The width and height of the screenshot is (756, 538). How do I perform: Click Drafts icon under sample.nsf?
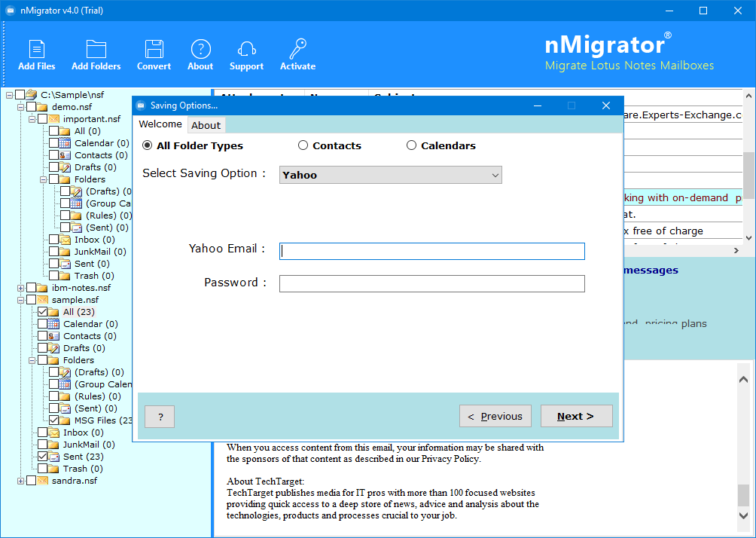coord(53,348)
